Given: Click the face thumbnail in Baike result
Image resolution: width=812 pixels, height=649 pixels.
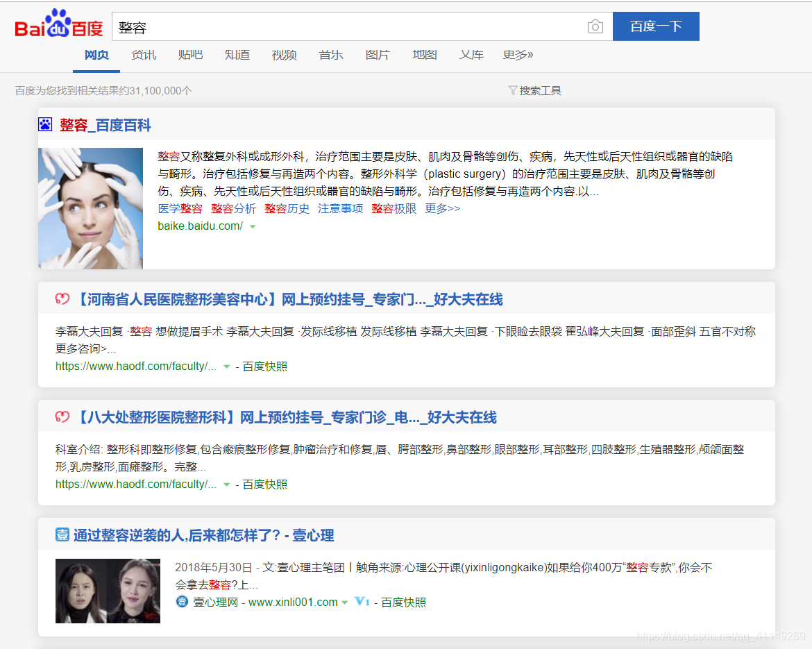Looking at the screenshot, I should point(91,208).
